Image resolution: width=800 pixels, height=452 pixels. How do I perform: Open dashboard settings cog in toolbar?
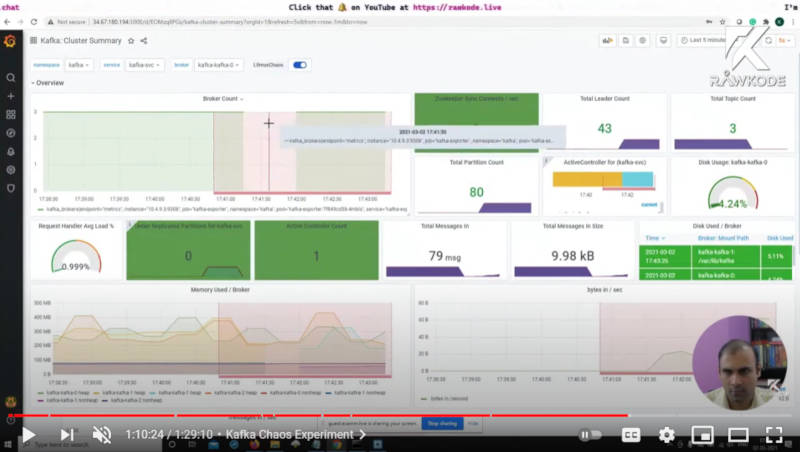(x=642, y=40)
